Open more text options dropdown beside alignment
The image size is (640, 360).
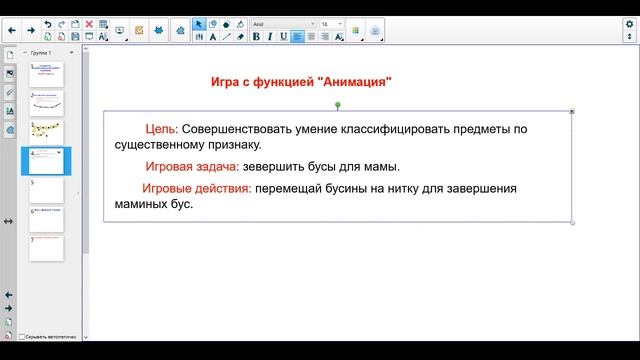pos(339,37)
